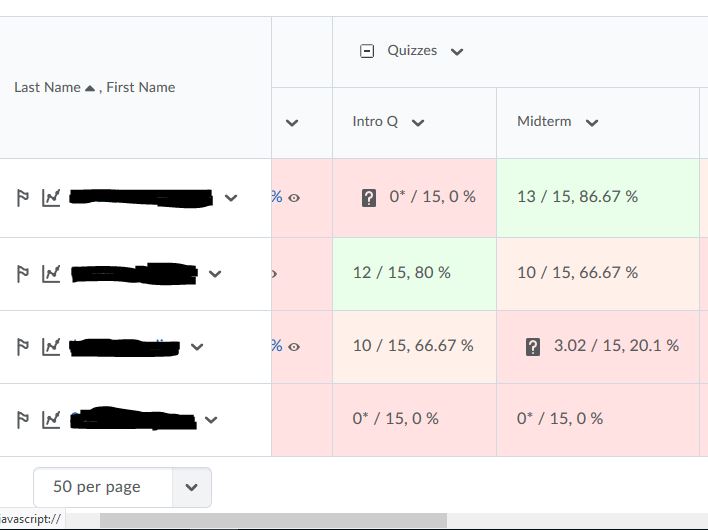This screenshot has width=708, height=530.
Task: Sort by the Last Name header link
Action: 47,87
